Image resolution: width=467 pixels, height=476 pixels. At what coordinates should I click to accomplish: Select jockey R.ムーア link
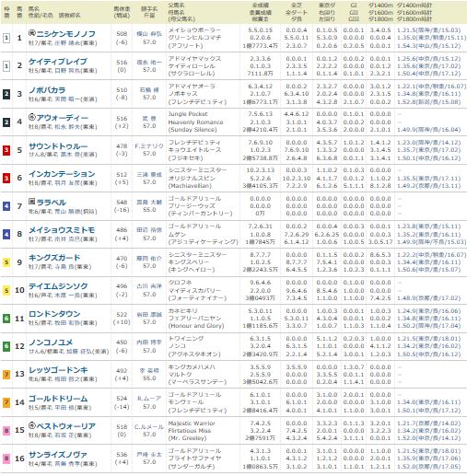point(149,399)
